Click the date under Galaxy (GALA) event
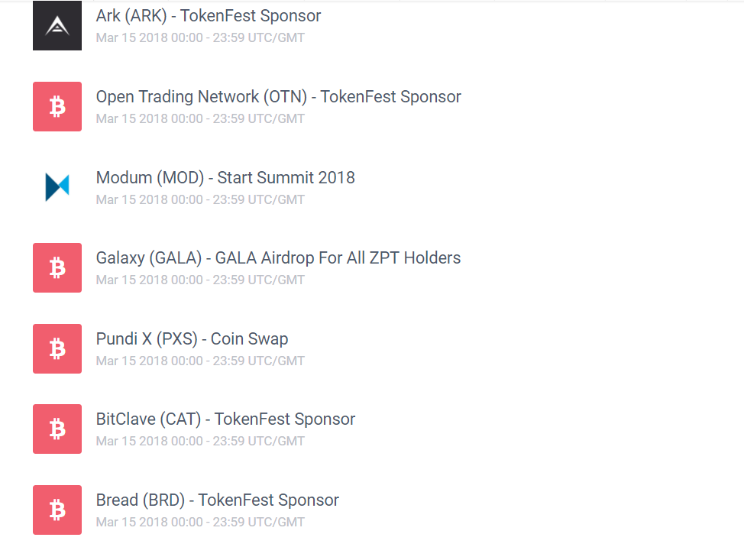Screen dimensions: 744x560 point(200,280)
